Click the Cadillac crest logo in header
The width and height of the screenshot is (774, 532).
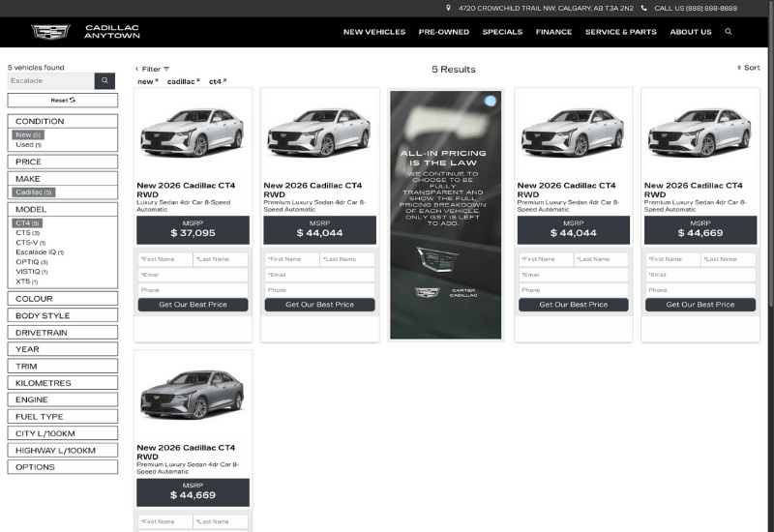50,32
